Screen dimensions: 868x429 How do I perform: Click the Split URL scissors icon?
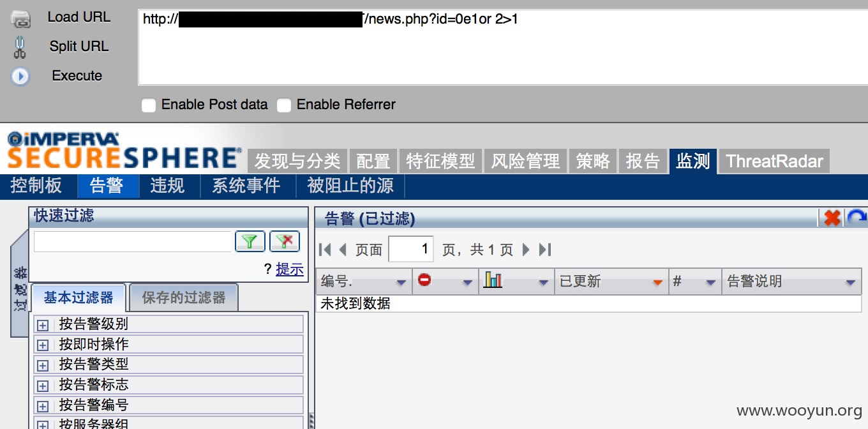pos(20,48)
